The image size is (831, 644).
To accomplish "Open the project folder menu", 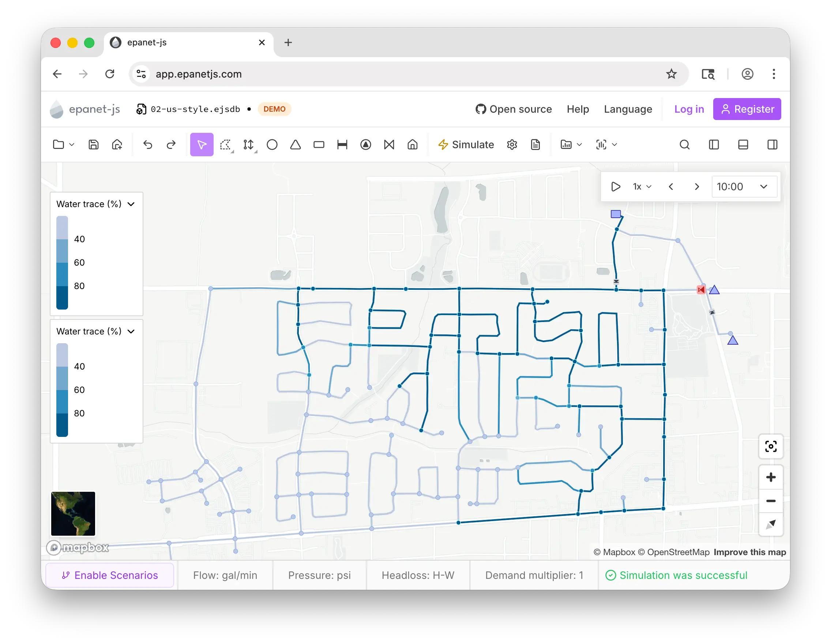I will [x=63, y=145].
